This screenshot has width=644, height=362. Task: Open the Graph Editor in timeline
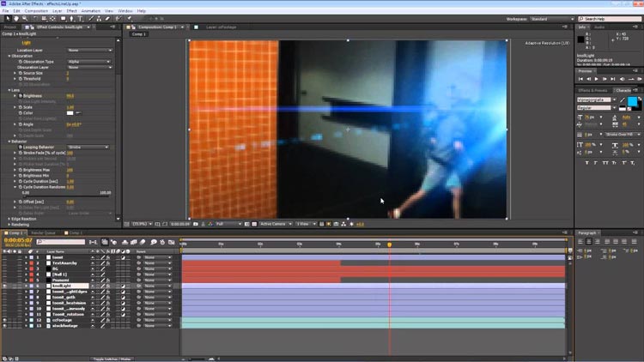click(171, 242)
